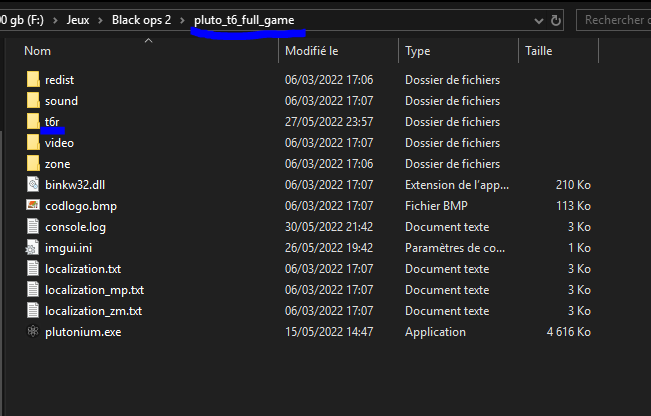The width and height of the screenshot is (651, 416).
Task: Select the localization.txt file icon
Action: pyautogui.click(x=33, y=269)
